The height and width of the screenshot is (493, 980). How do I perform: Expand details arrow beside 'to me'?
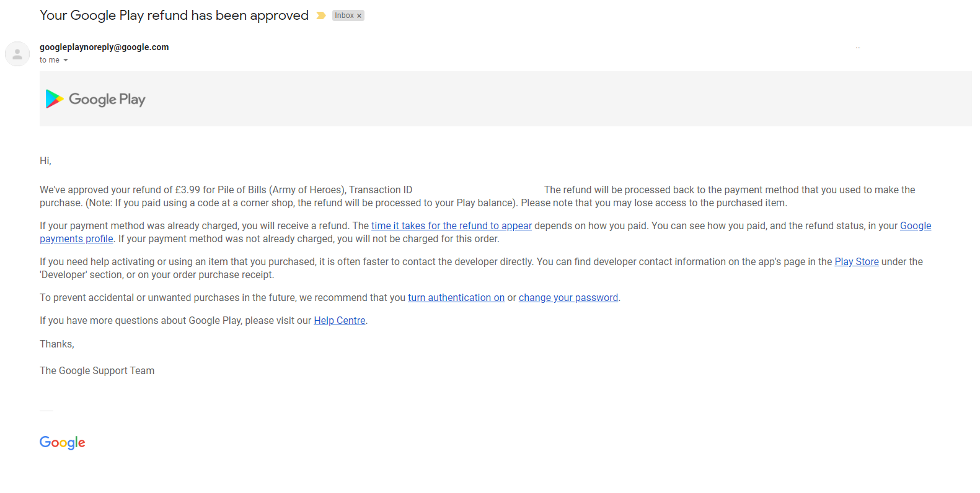[x=66, y=60]
